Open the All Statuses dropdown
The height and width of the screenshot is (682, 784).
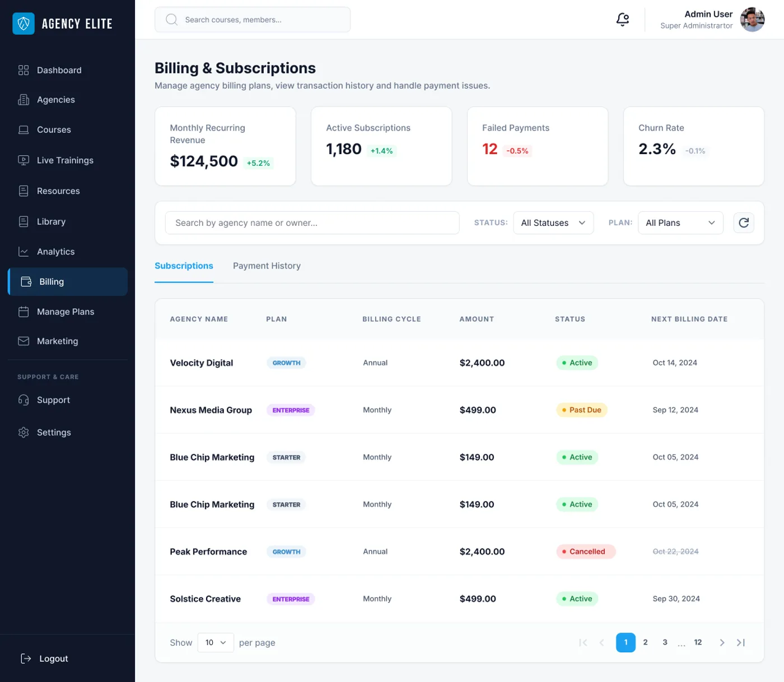[553, 222]
